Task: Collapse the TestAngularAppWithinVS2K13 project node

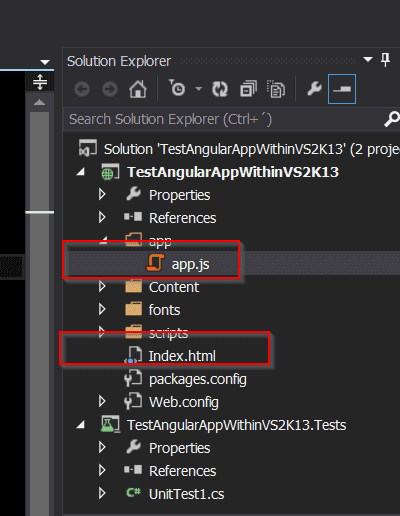Action: point(81,172)
